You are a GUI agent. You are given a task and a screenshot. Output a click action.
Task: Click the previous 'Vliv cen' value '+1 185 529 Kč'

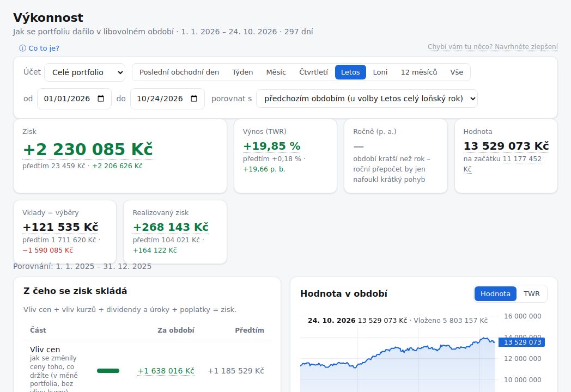coord(236,371)
